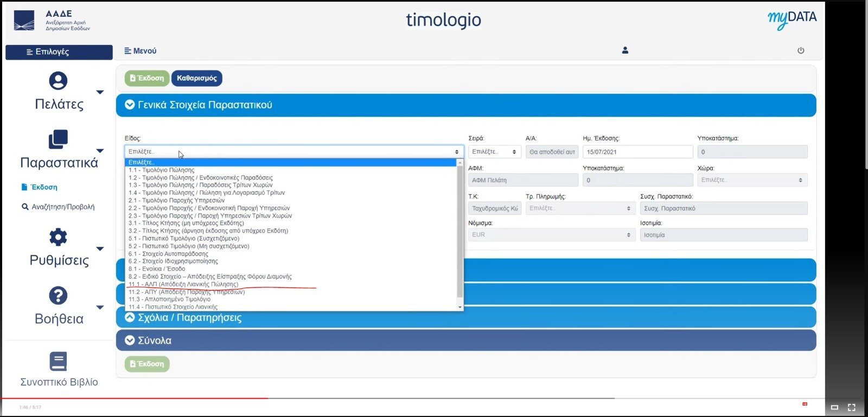Open the Συνοπτικό Βιβλίο book icon

point(58,361)
